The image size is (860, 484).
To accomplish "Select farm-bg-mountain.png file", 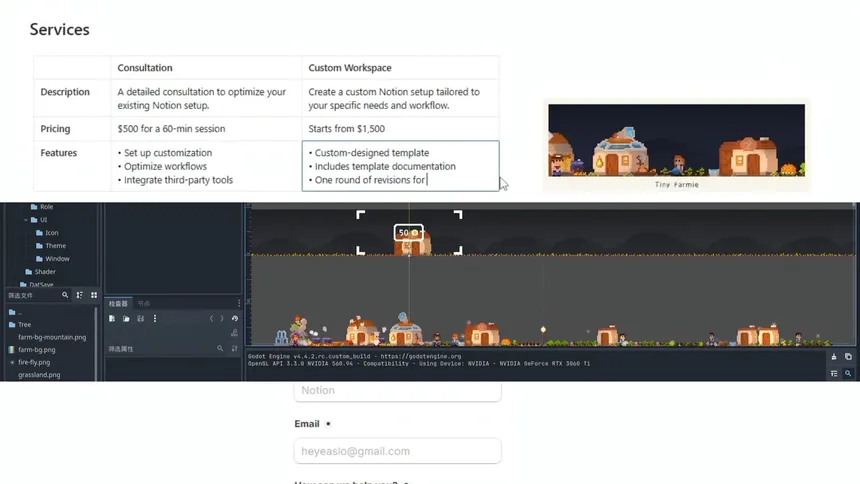I will tap(52, 337).
